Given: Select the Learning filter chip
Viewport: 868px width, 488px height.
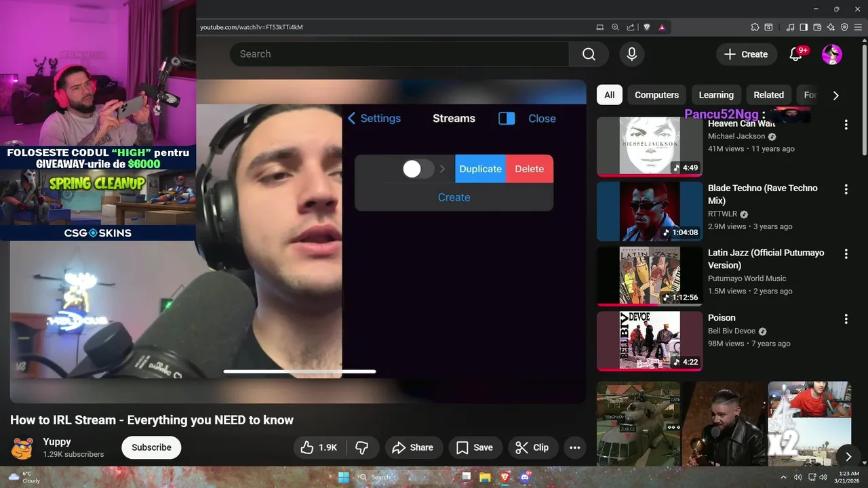Looking at the screenshot, I should [x=716, y=95].
